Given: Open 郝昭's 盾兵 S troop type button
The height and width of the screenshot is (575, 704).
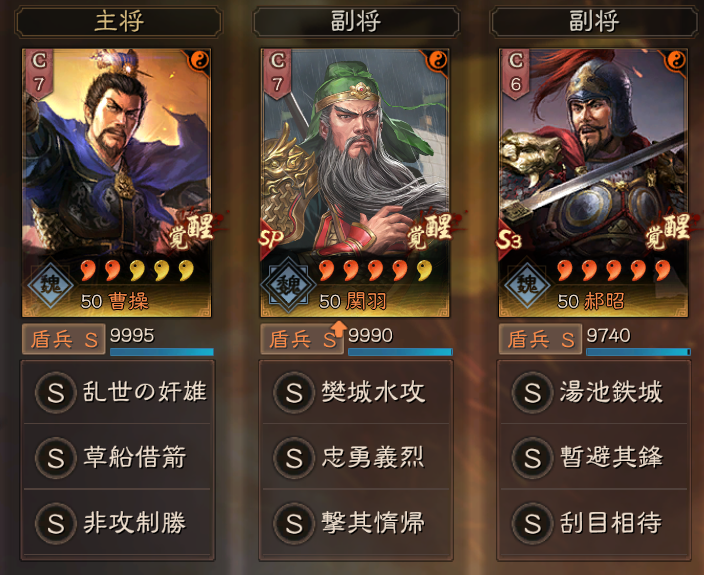Looking at the screenshot, I should click(x=540, y=339).
